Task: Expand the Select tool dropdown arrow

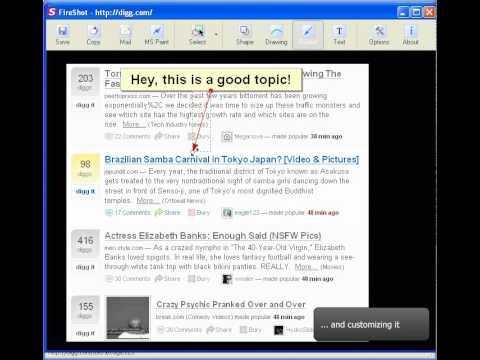Action: [x=216, y=34]
